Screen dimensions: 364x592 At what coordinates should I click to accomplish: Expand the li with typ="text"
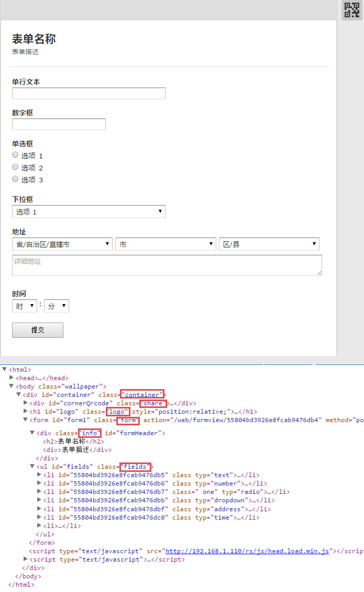point(39,475)
